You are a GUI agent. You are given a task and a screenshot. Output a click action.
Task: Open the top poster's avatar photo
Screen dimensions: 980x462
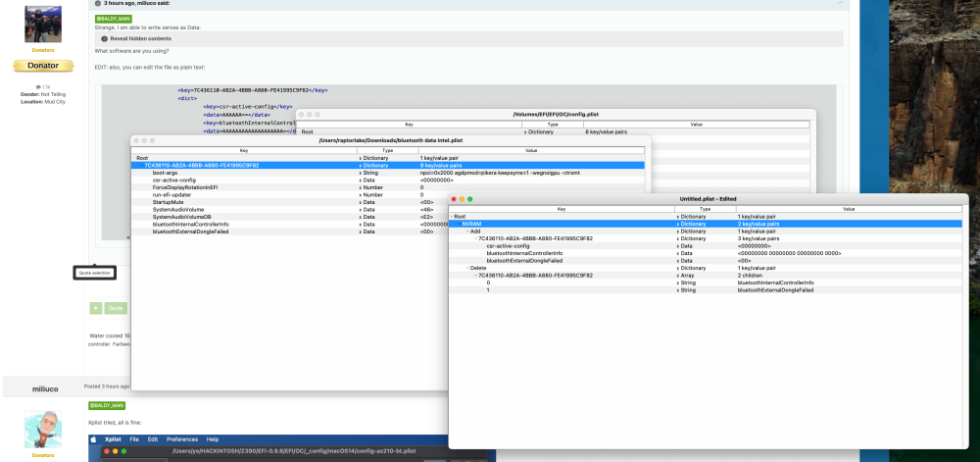[x=43, y=25]
